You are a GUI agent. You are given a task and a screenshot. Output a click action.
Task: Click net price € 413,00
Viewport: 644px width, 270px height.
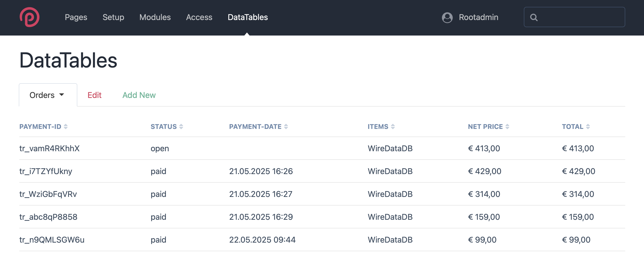click(484, 148)
